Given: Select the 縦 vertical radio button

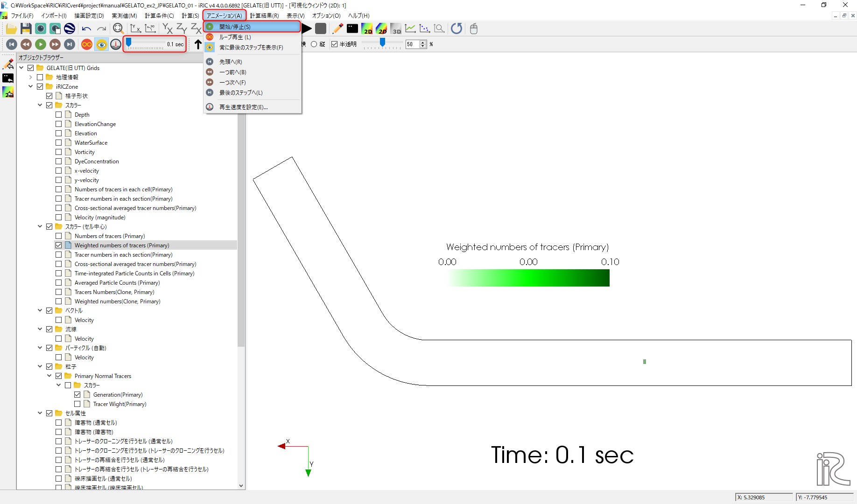Looking at the screenshot, I should pos(314,44).
